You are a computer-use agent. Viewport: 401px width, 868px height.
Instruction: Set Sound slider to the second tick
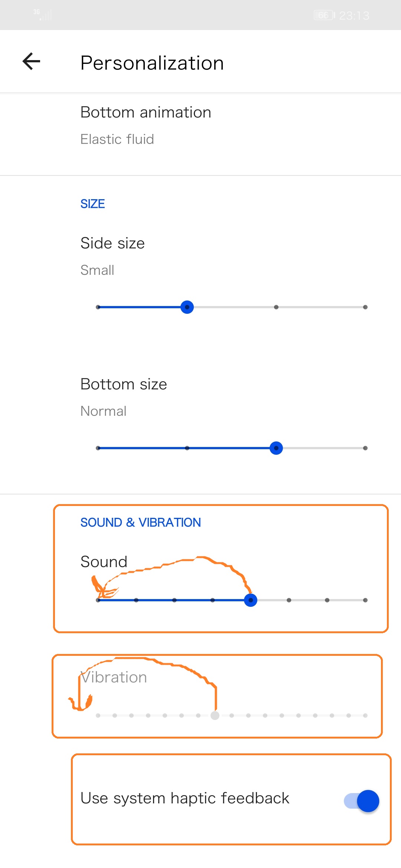pos(136,600)
